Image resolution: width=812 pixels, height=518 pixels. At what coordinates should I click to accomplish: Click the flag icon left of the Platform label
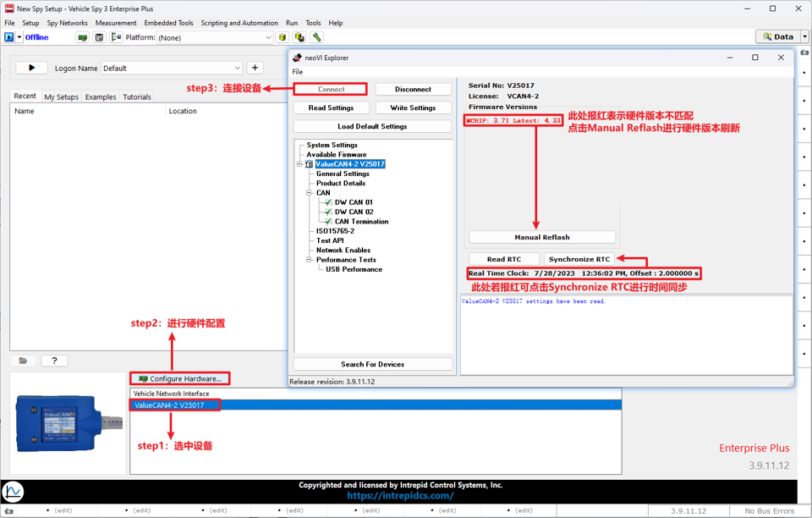(116, 37)
